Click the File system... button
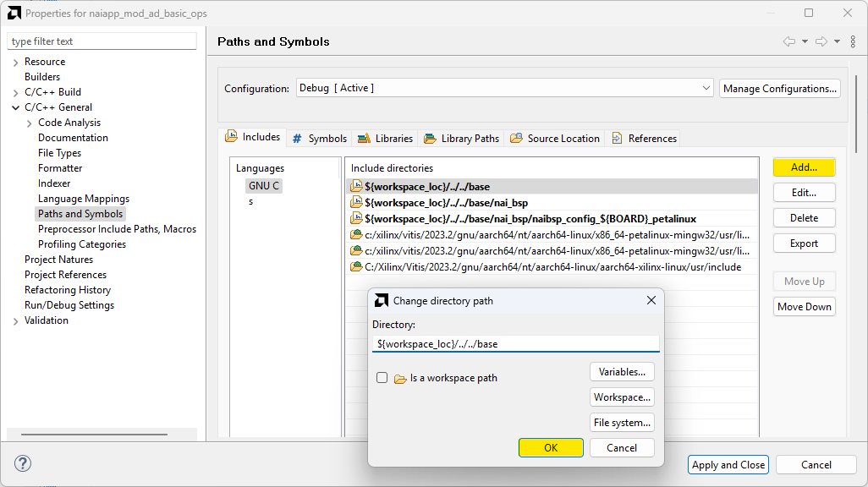Viewport: 868px width, 487px height. (x=622, y=423)
